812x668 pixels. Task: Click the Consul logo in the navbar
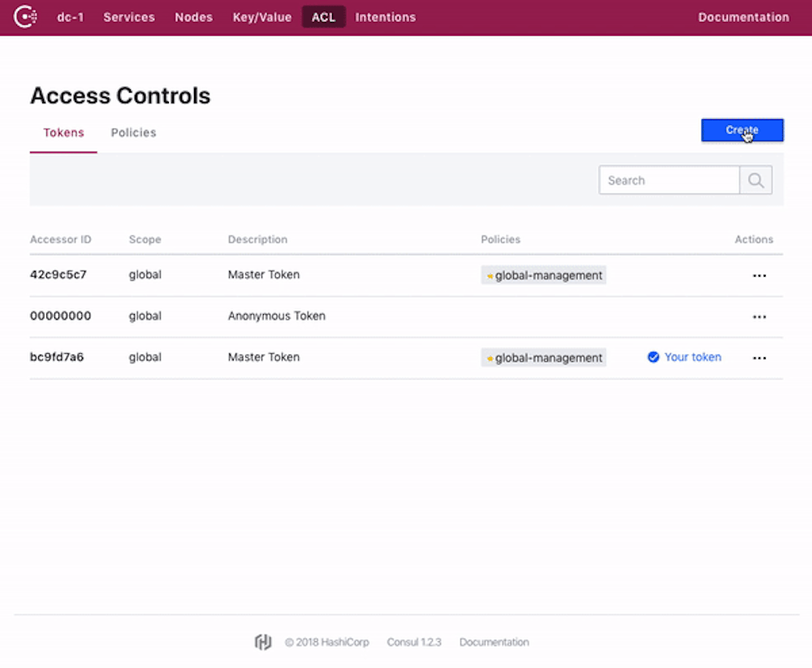click(x=24, y=16)
